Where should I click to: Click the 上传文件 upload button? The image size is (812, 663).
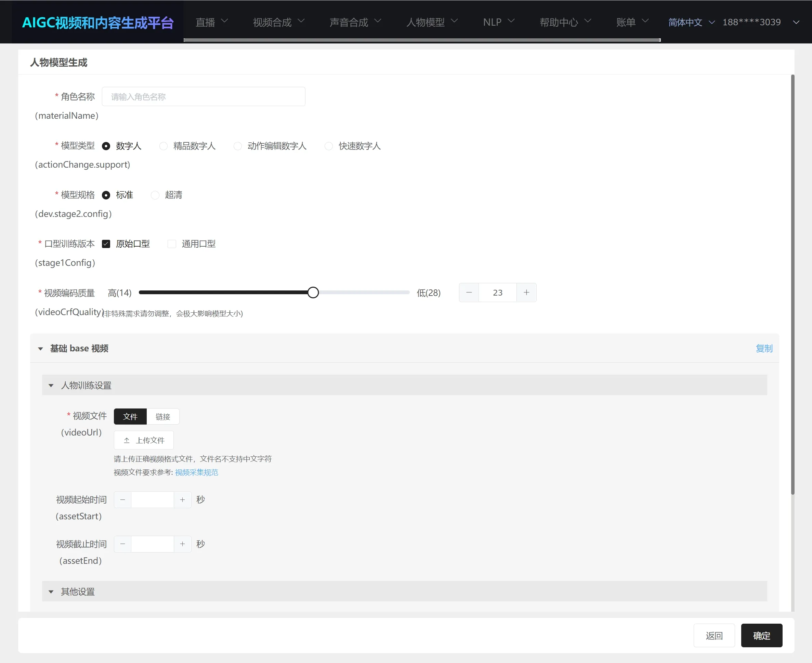coord(144,440)
